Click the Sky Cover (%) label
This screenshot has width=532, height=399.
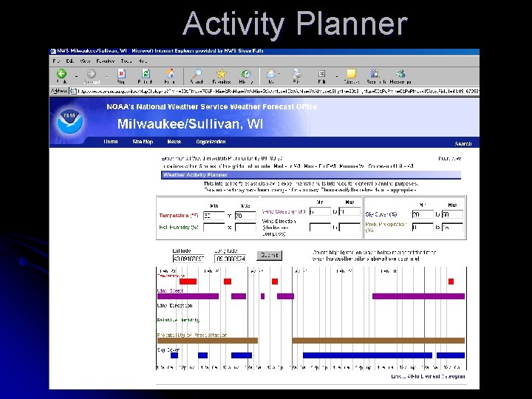click(x=381, y=214)
